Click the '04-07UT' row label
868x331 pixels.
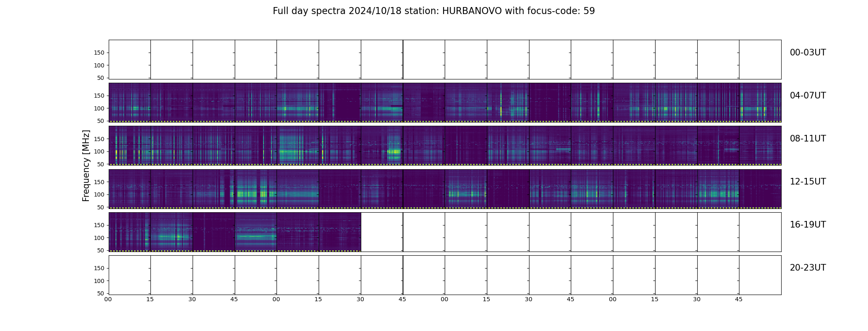[808, 96]
